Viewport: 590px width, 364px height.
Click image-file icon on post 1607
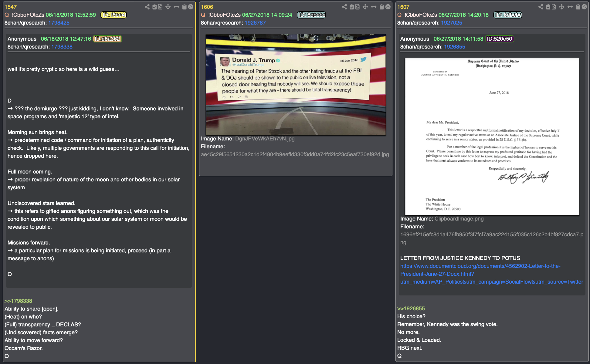tap(554, 7)
